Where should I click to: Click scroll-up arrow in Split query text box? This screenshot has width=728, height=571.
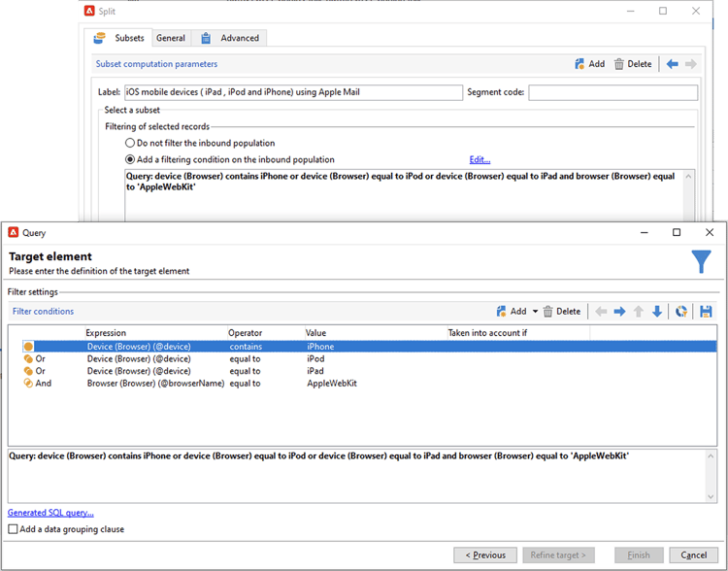pos(688,176)
